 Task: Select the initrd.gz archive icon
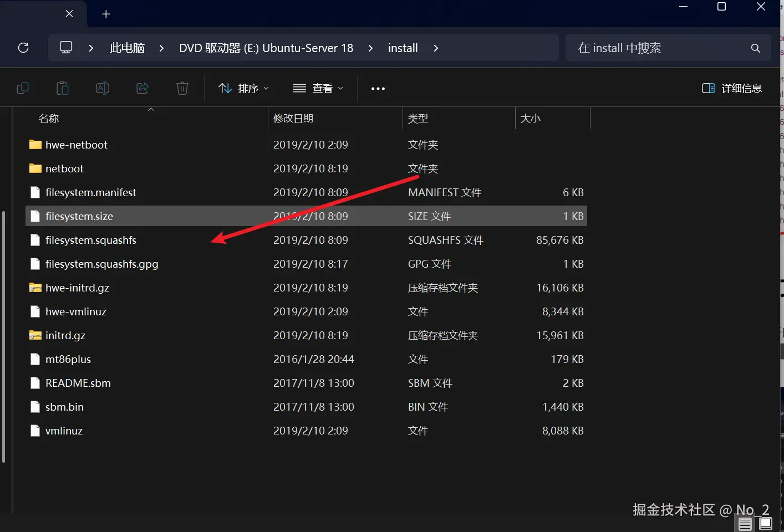click(x=35, y=335)
